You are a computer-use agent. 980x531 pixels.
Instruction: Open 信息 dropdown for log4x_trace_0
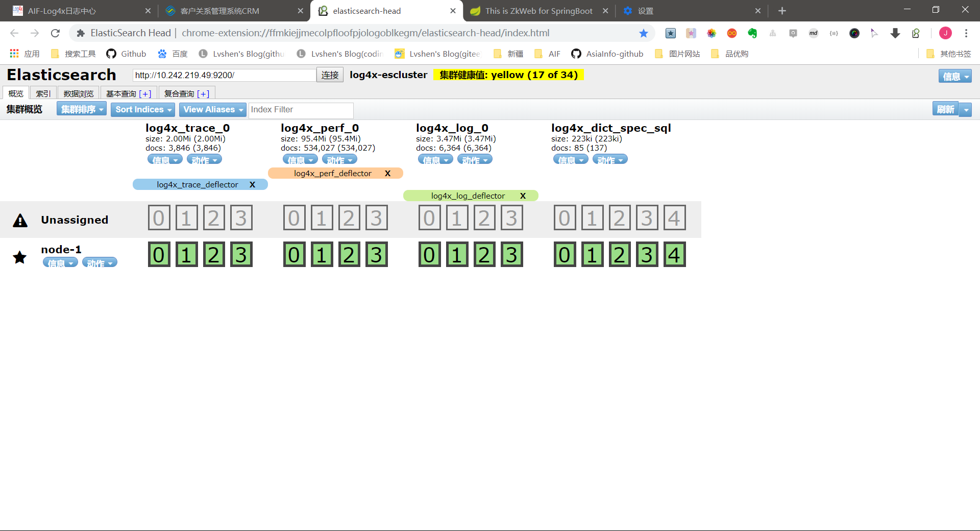click(x=165, y=160)
